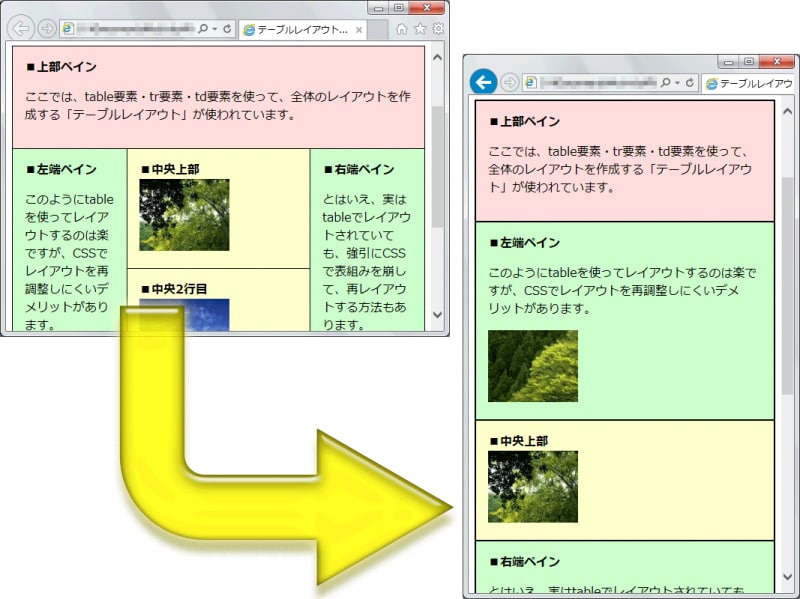Click the Forward arrow in the right window
Viewport: 800px width, 599px height.
[510, 82]
